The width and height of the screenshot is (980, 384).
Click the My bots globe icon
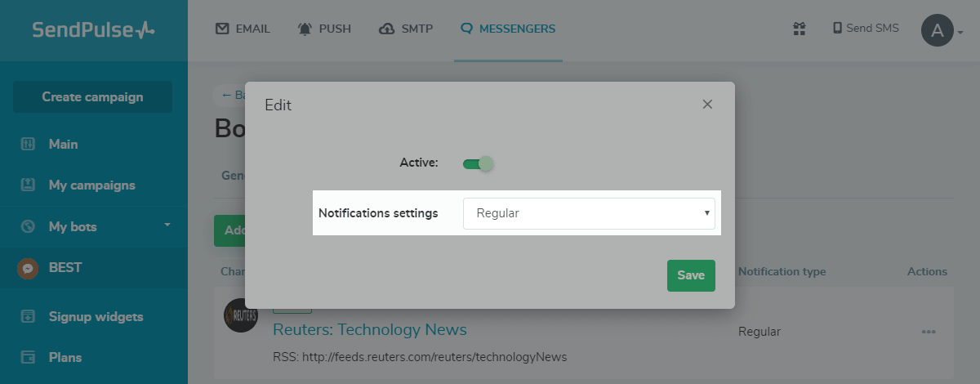click(x=28, y=226)
